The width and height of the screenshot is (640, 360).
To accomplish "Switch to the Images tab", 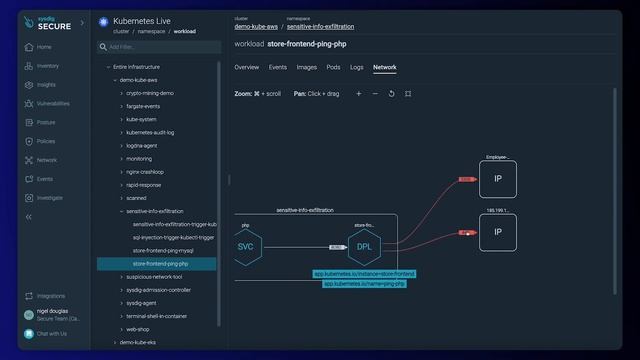I will 307,67.
